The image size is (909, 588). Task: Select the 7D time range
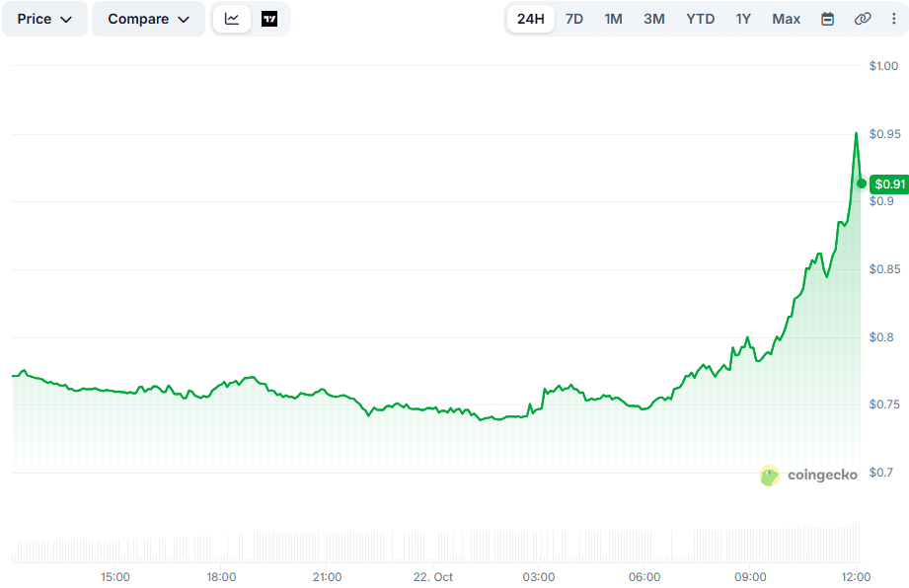pyautogui.click(x=573, y=19)
